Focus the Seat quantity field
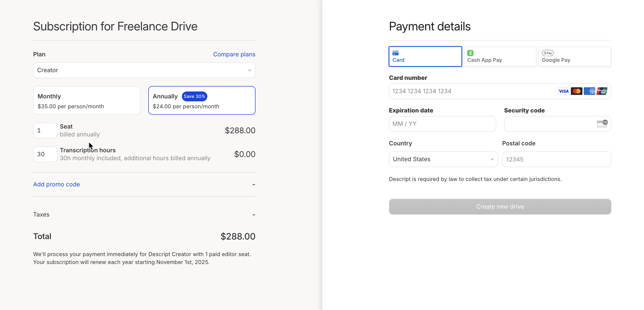This screenshot has width=644, height=310. (45, 131)
